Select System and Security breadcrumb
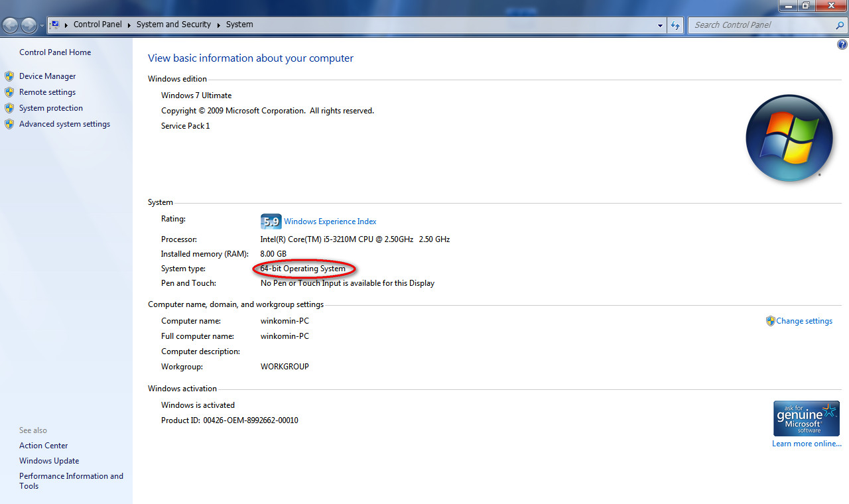 [x=174, y=25]
